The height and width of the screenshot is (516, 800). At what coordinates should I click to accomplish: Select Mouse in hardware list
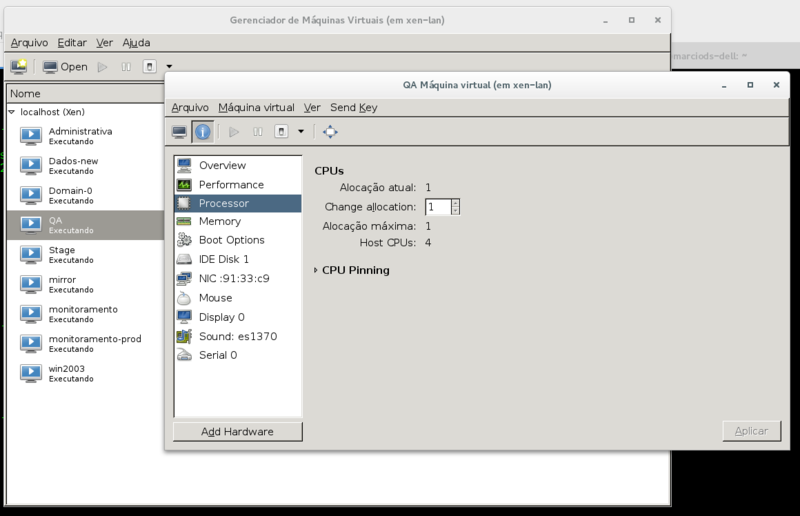pyautogui.click(x=238, y=298)
